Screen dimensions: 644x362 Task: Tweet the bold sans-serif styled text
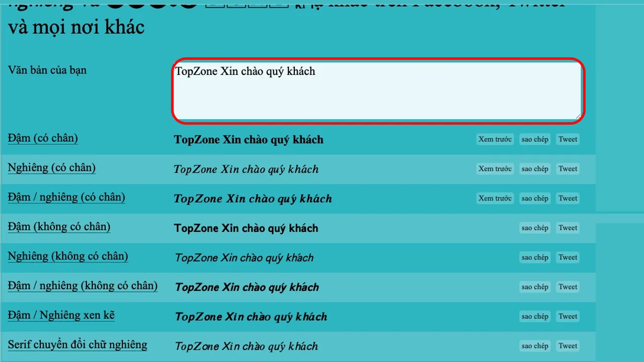coord(567,227)
